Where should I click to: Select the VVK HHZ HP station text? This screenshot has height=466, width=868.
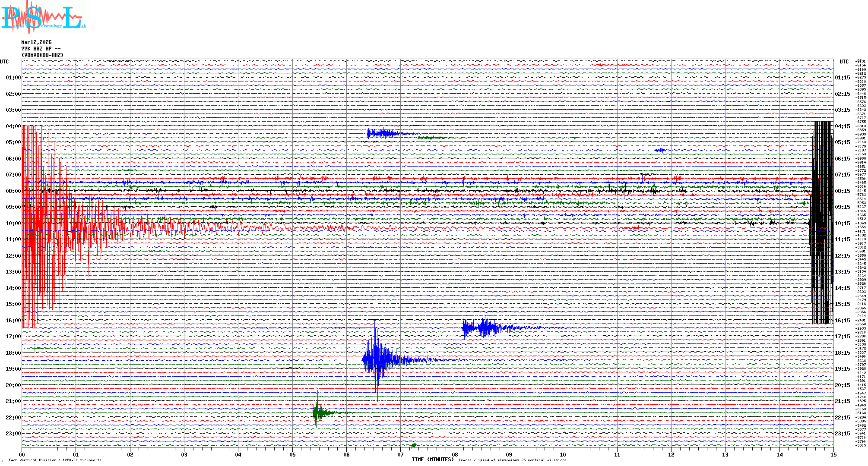click(41, 49)
